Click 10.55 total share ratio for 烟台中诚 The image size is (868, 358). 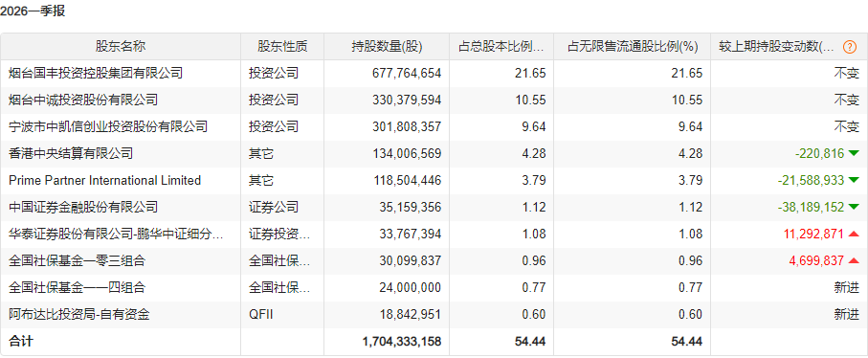[530, 100]
